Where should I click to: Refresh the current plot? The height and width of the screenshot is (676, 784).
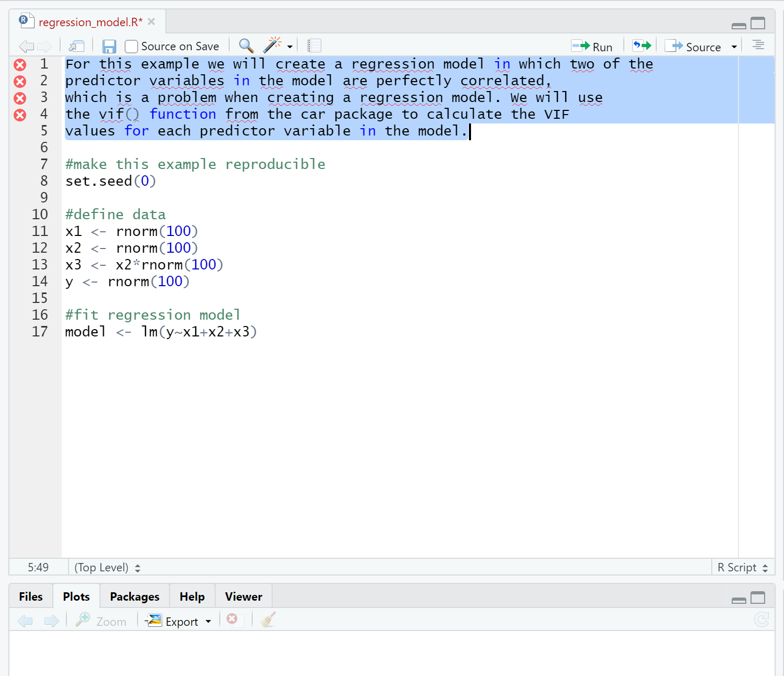point(761,620)
